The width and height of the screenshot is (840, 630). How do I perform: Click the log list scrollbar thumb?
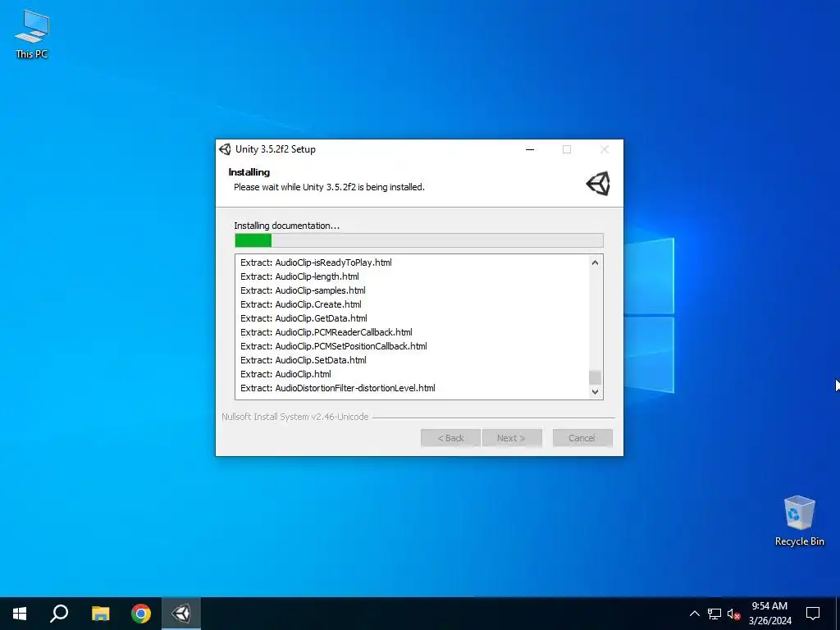595,377
